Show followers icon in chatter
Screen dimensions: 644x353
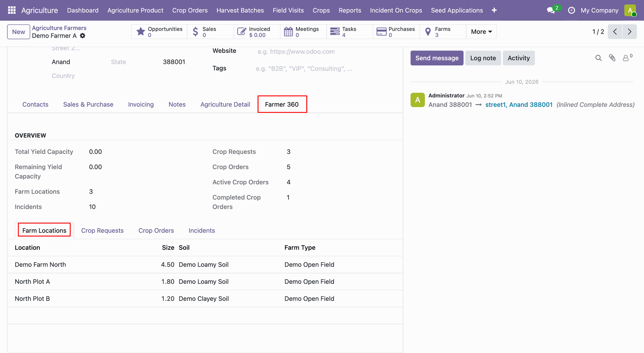point(627,58)
